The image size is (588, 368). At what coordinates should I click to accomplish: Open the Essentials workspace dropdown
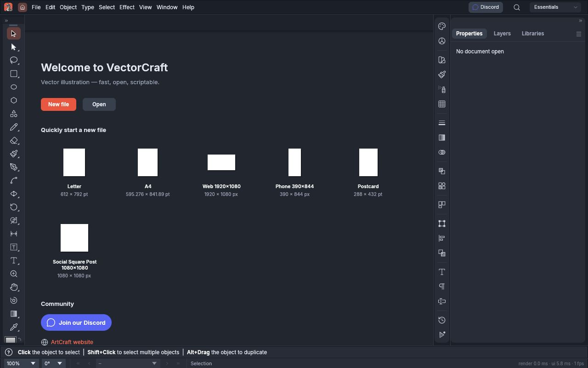point(555,7)
